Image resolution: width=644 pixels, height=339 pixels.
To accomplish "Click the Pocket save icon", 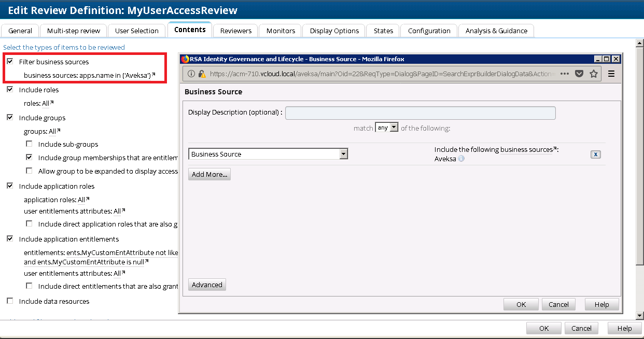I will [x=579, y=74].
